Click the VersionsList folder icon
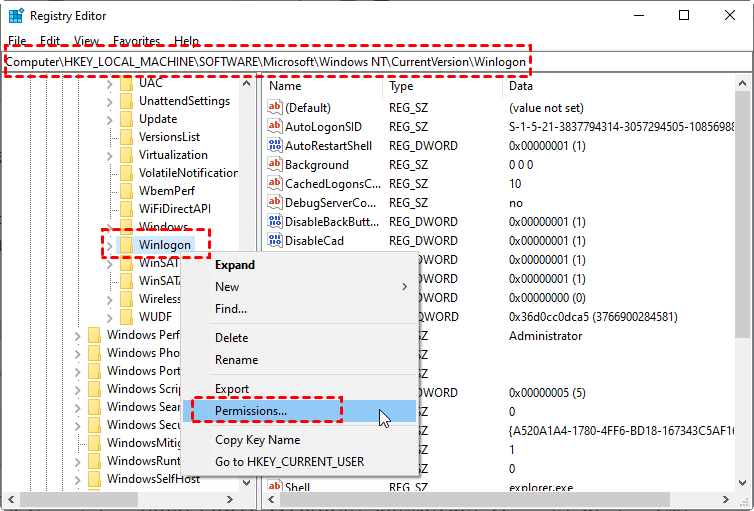This screenshot has width=754, height=511. [x=126, y=137]
